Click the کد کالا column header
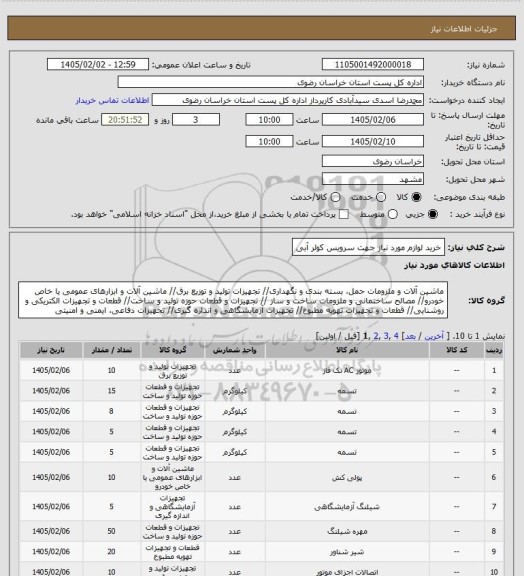Viewport: 524px width, 576px height. point(456,350)
